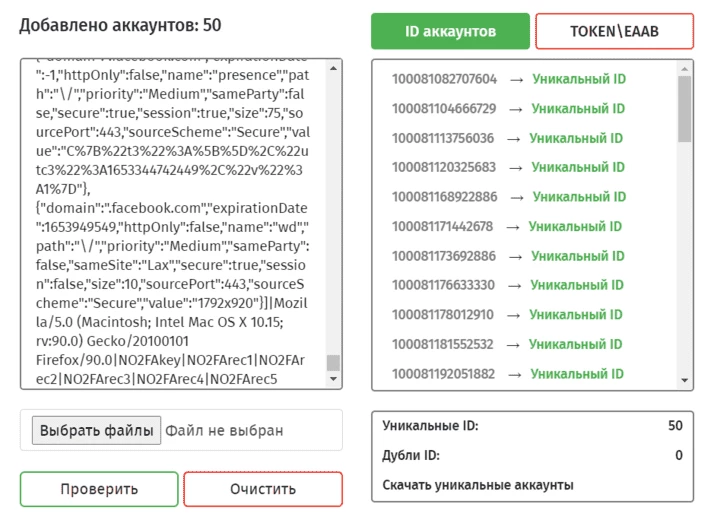Screen dimensions: 714x520
Task: Click the textarea scroll up arrow
Action: click(x=333, y=69)
